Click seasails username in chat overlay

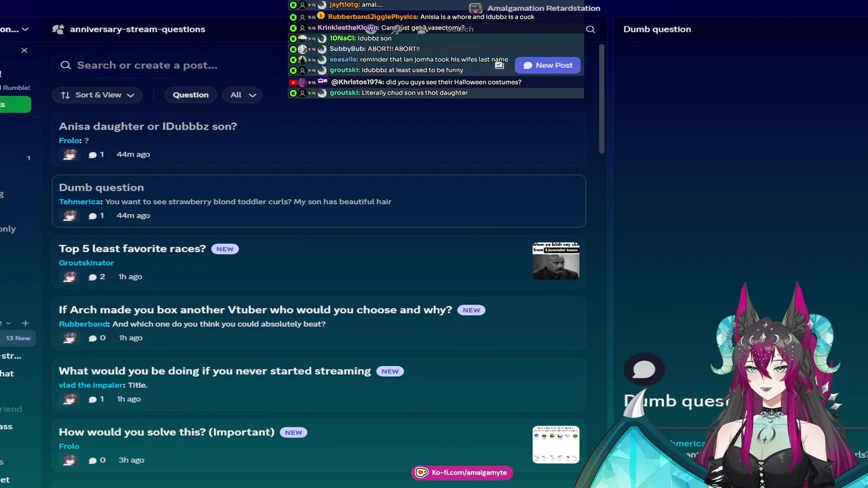coord(343,60)
